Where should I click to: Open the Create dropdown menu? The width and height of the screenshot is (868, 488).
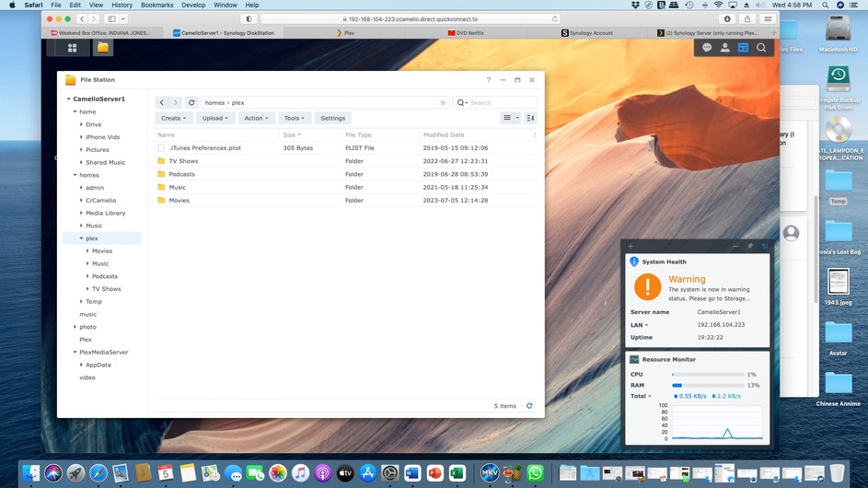click(x=173, y=118)
